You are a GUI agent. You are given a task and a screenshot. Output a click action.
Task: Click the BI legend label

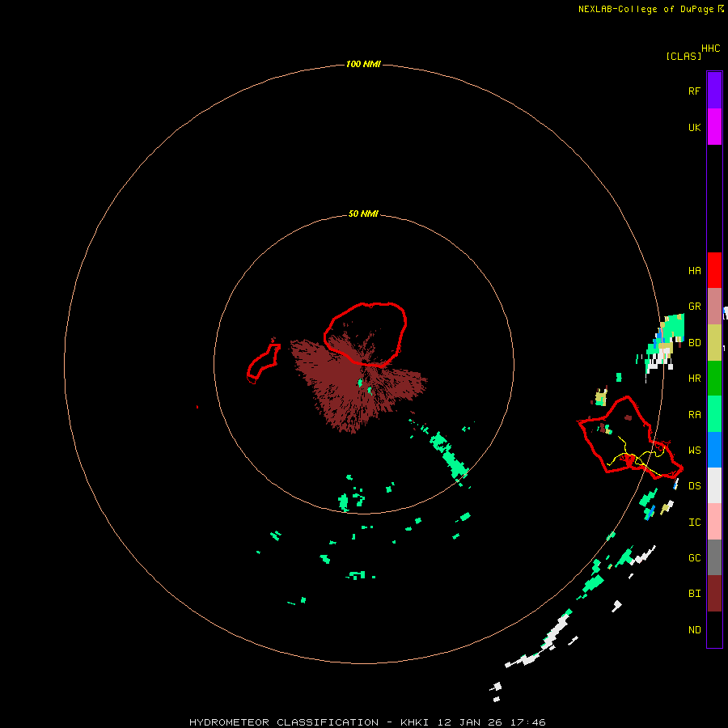(694, 594)
